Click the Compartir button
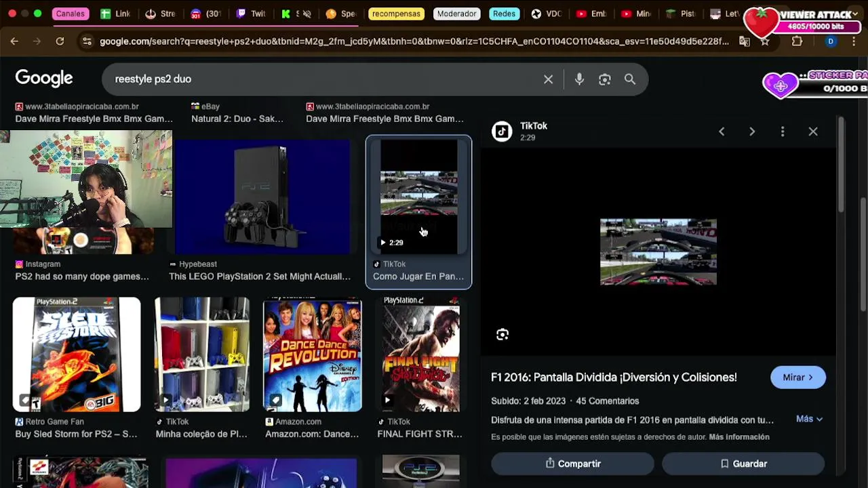The image size is (868, 488). [x=573, y=464]
